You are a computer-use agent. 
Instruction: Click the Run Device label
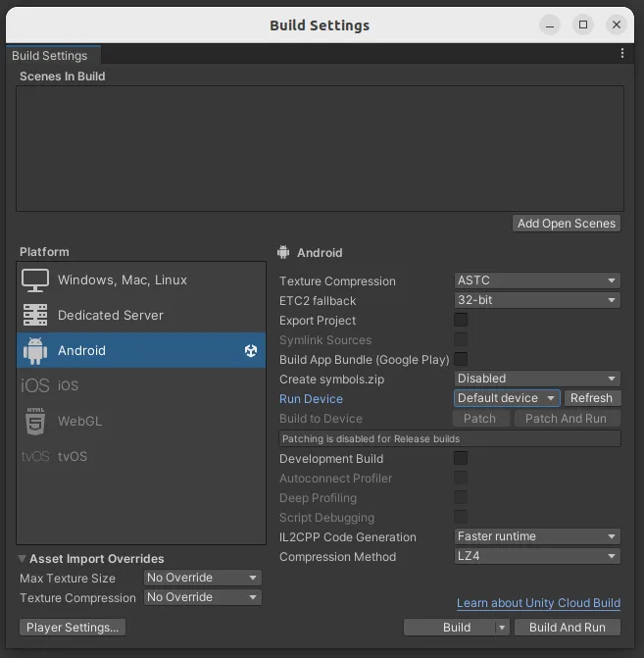click(x=312, y=399)
